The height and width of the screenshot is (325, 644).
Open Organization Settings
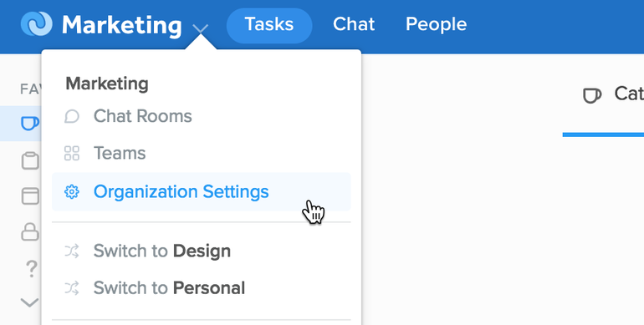point(202,191)
